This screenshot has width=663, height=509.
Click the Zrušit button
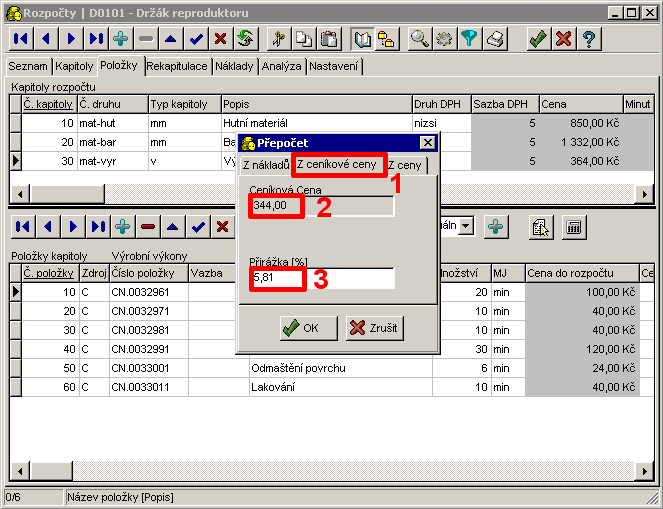click(x=373, y=327)
